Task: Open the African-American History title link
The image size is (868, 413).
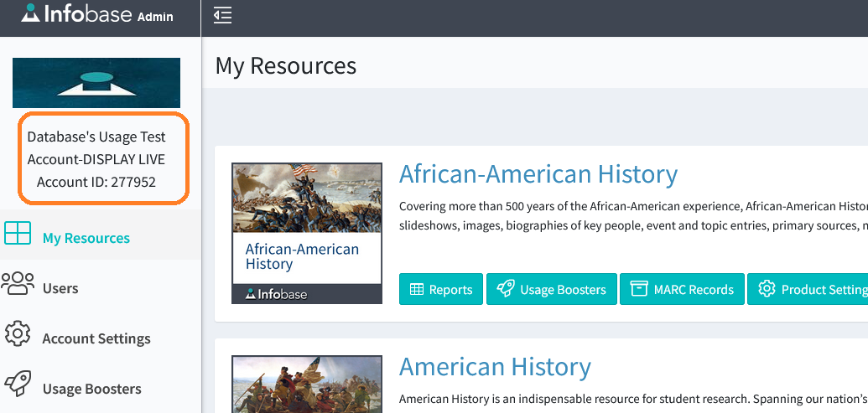Action: point(538,173)
